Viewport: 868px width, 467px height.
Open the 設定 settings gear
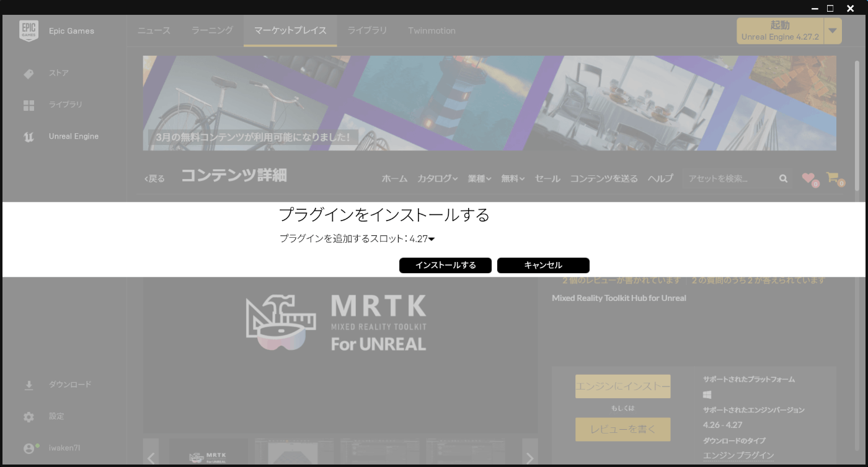[x=29, y=416]
